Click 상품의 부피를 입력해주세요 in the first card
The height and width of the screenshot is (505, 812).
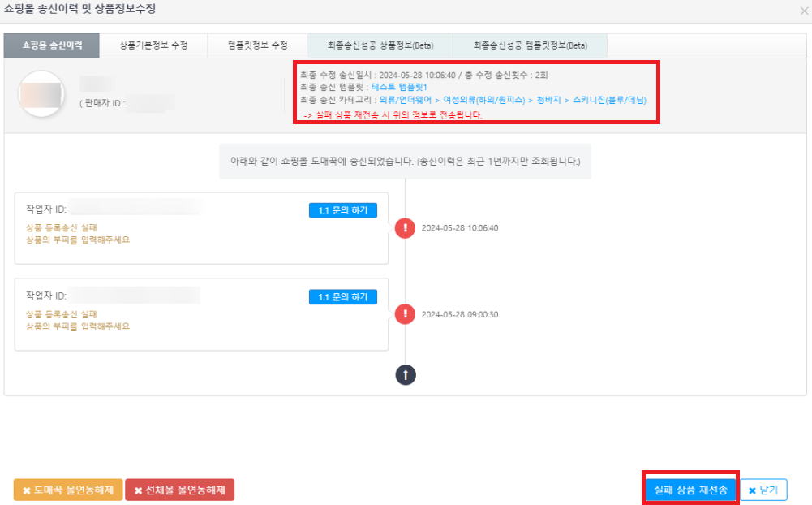(x=78, y=240)
